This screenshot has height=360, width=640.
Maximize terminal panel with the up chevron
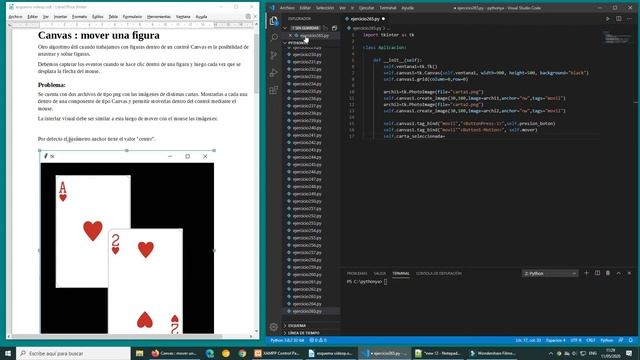(x=619, y=273)
